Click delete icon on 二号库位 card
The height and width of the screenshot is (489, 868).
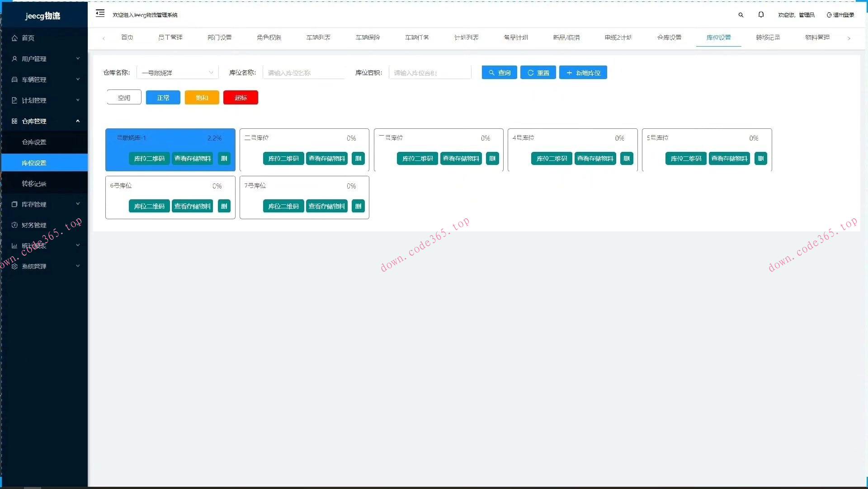pos(358,159)
